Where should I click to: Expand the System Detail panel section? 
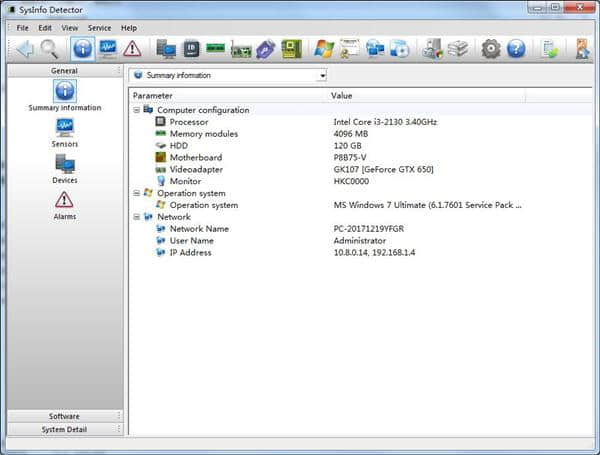click(64, 430)
